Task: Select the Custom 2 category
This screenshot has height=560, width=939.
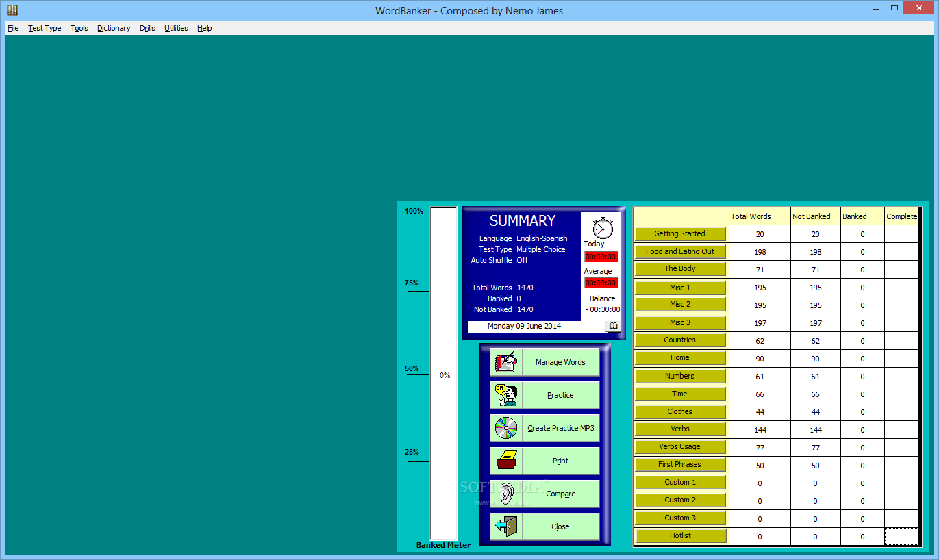Action: [680, 500]
